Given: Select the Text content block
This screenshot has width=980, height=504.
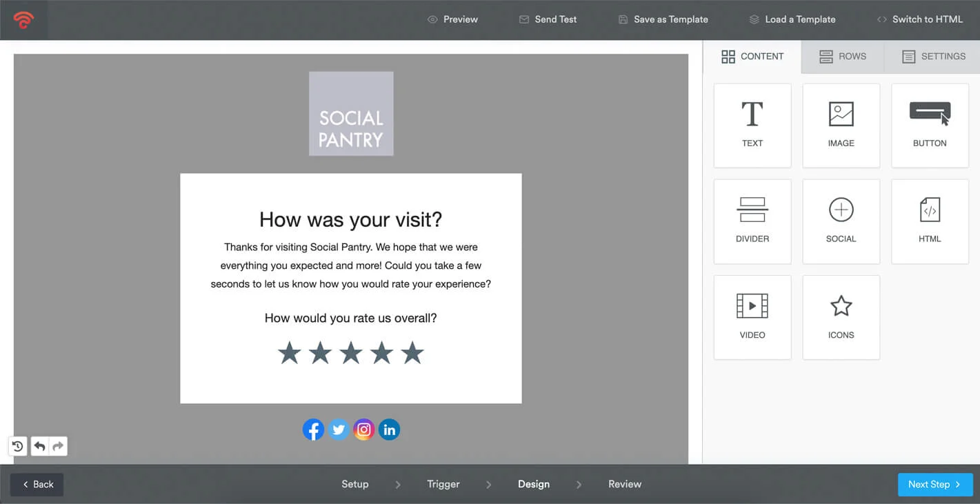Looking at the screenshot, I should [x=752, y=125].
